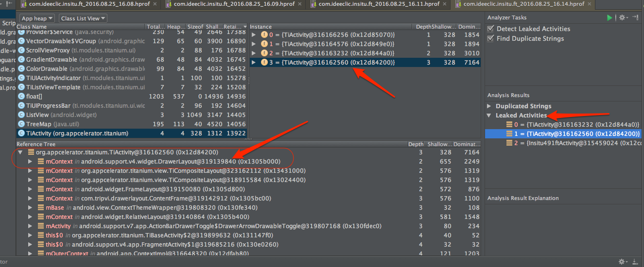
Task: Click class icon beside ListView row
Action: point(21,115)
